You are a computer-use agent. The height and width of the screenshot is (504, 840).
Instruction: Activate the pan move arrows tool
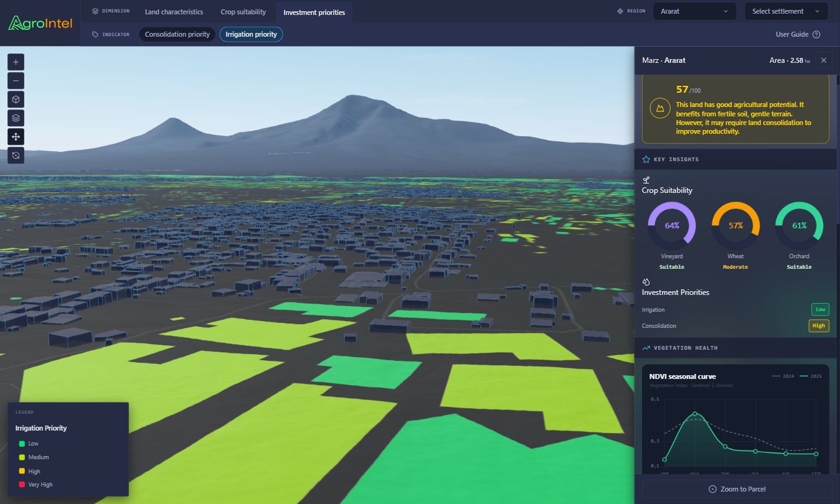click(x=16, y=137)
